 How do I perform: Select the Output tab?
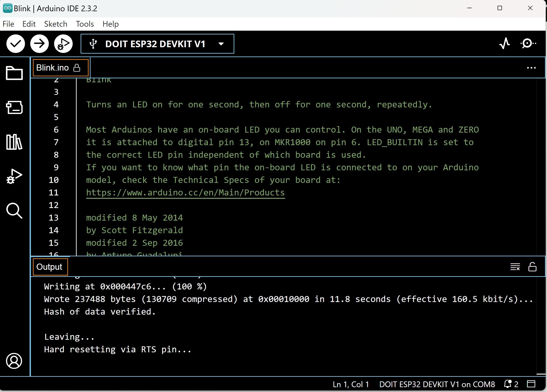click(50, 267)
